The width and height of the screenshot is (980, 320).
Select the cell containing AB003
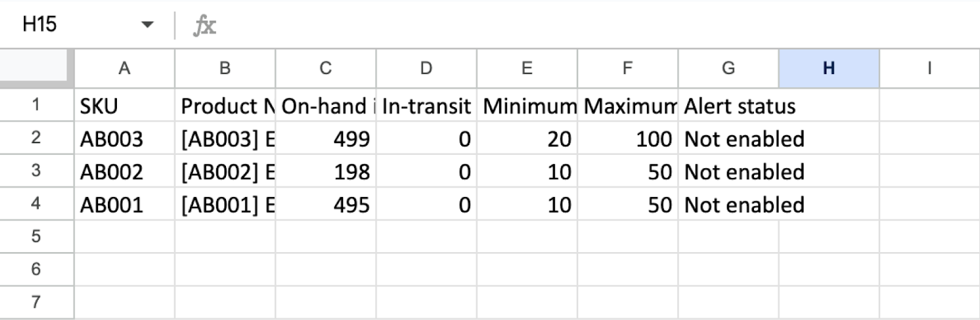click(124, 139)
